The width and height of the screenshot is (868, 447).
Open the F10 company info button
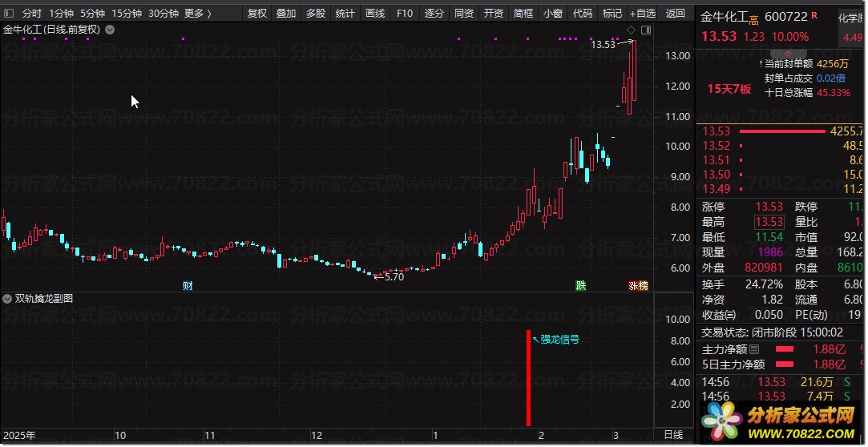click(405, 13)
